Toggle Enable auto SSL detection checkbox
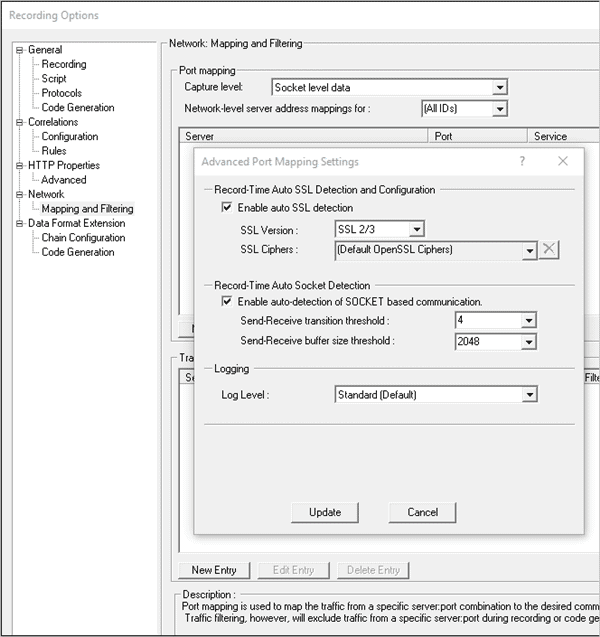Screen dimensions: 600x637 pyautogui.click(x=227, y=208)
